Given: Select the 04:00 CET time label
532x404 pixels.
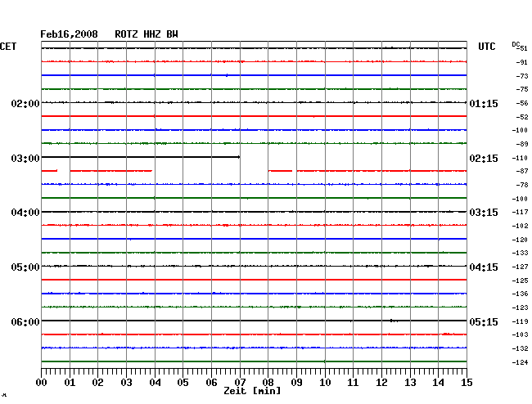Looking at the screenshot, I should pyautogui.click(x=25, y=213).
